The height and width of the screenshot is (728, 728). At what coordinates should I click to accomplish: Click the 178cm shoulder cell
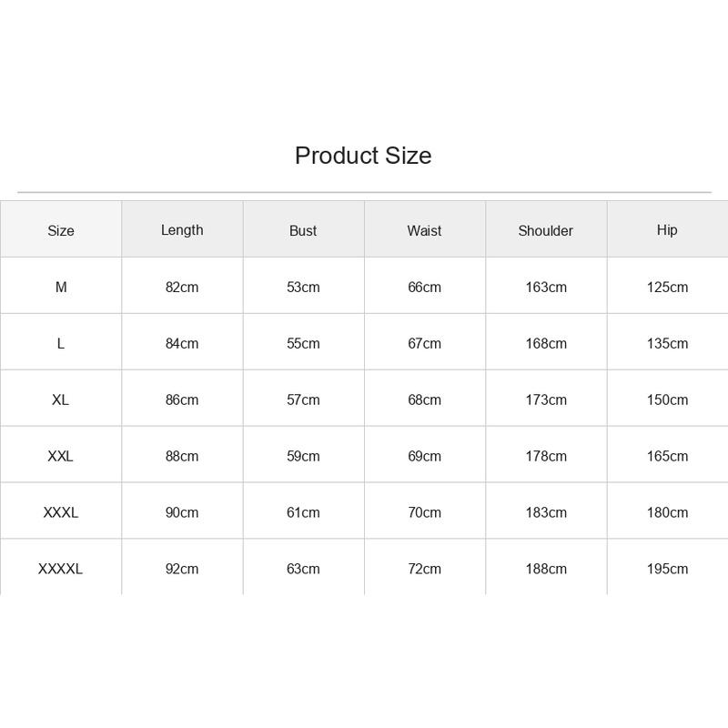[x=546, y=456]
